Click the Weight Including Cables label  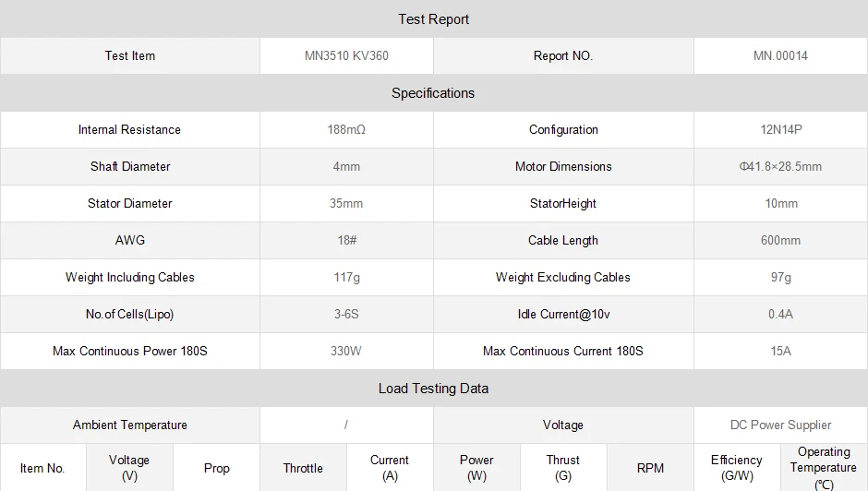coord(130,277)
